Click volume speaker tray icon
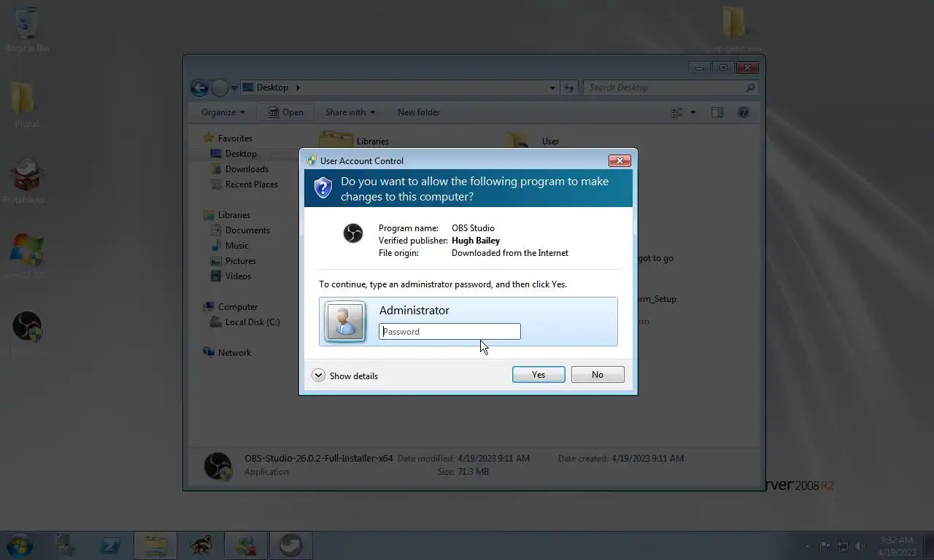934x560 pixels. (860, 546)
